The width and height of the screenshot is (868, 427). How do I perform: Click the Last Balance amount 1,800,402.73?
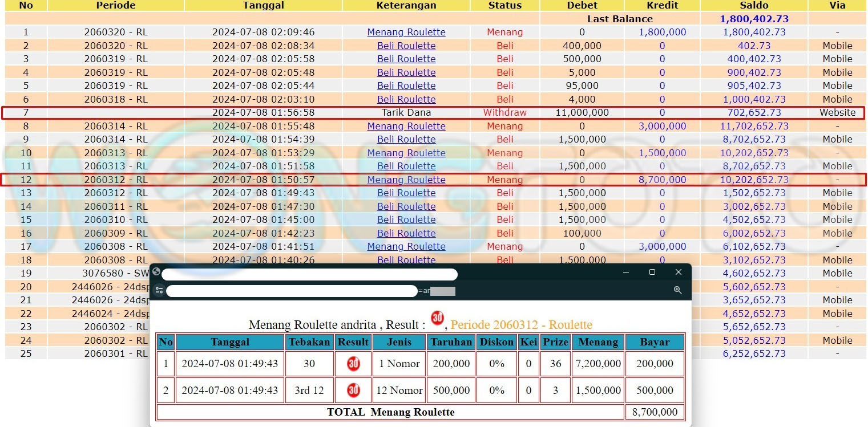point(754,19)
